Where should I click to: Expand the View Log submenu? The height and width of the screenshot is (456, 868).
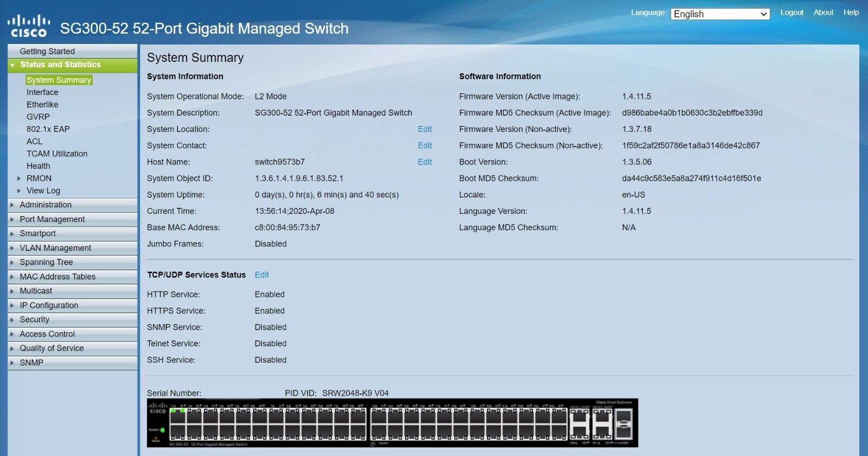(x=43, y=191)
